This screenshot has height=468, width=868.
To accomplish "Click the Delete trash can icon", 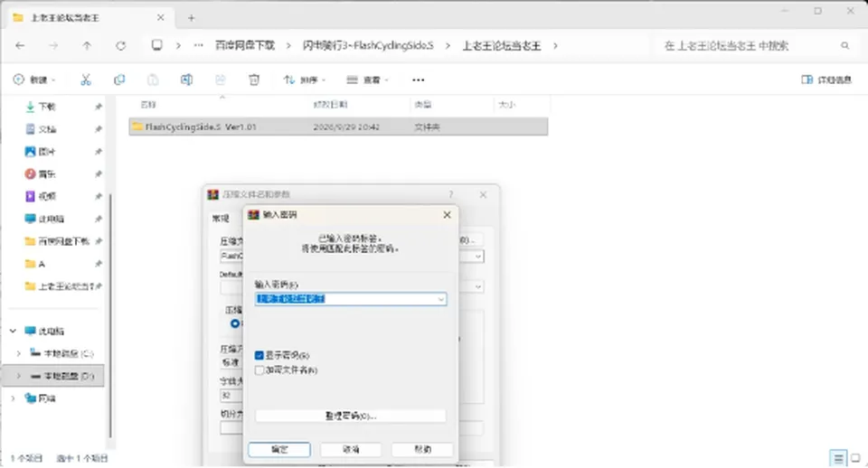I will (254, 80).
